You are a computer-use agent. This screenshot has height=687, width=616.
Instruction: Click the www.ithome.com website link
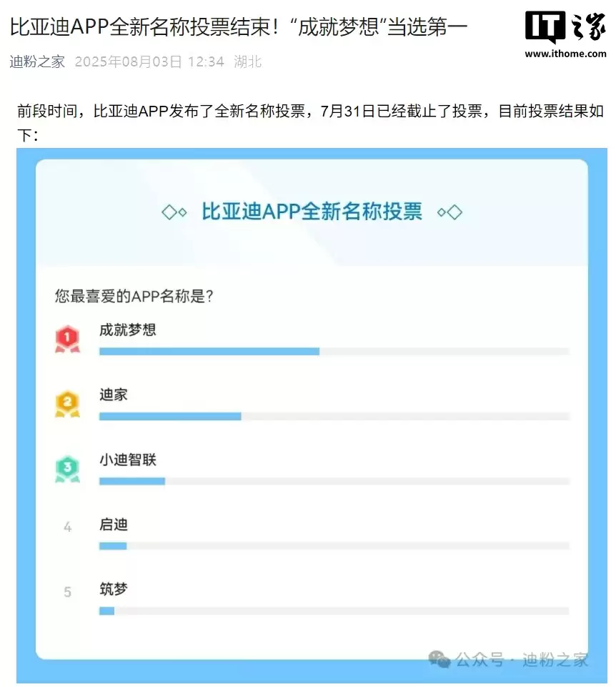click(x=565, y=54)
